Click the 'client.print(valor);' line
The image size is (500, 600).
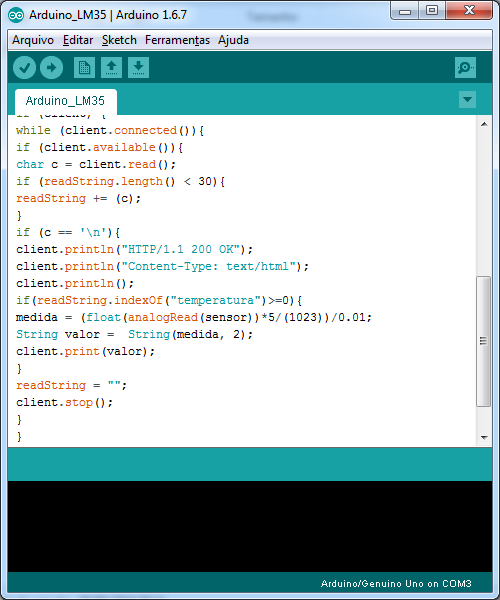tap(86, 351)
